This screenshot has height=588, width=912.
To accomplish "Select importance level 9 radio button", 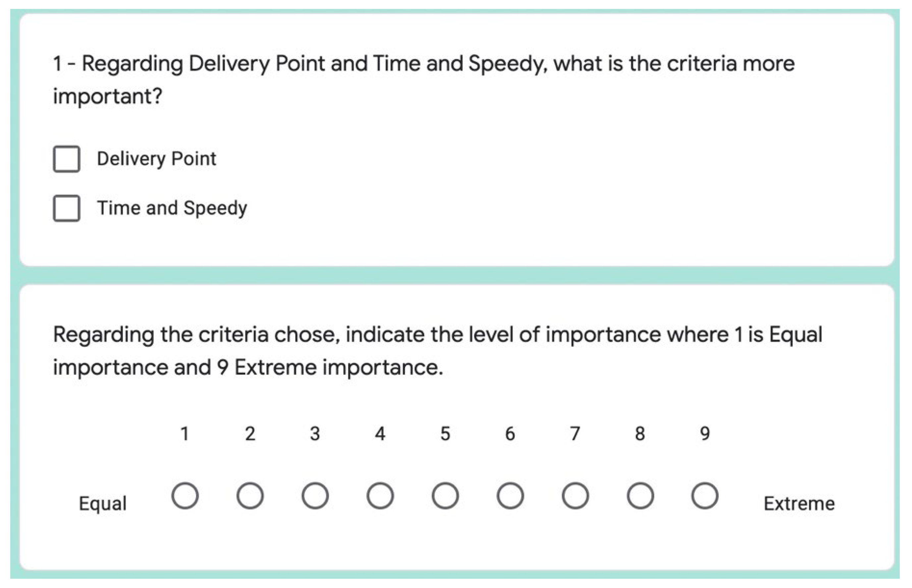I will pyautogui.click(x=705, y=496).
